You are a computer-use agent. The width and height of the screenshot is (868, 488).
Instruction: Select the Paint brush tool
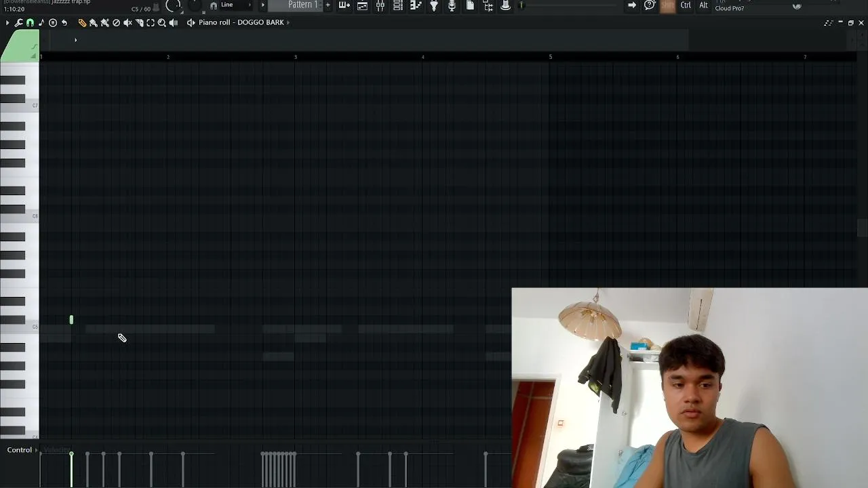[x=94, y=22]
